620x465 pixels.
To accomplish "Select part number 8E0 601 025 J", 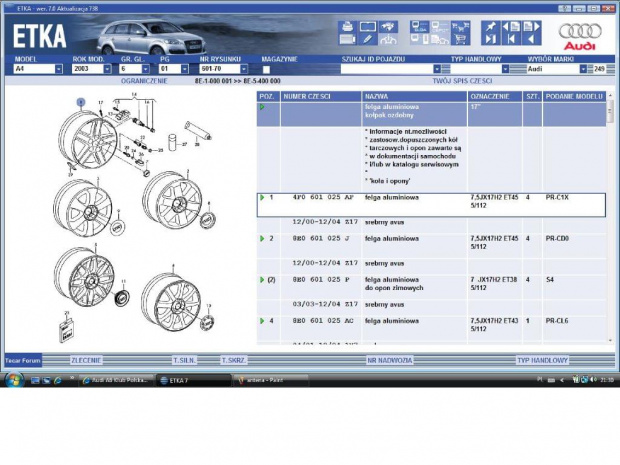I will pos(321,238).
